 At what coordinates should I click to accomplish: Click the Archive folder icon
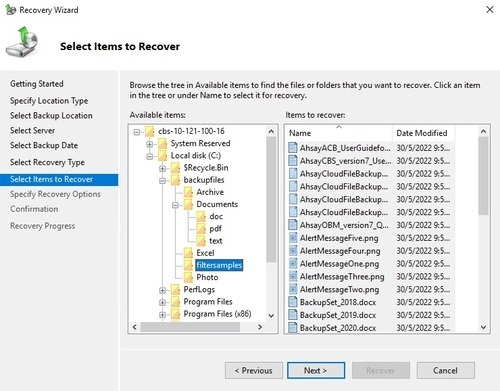click(188, 192)
